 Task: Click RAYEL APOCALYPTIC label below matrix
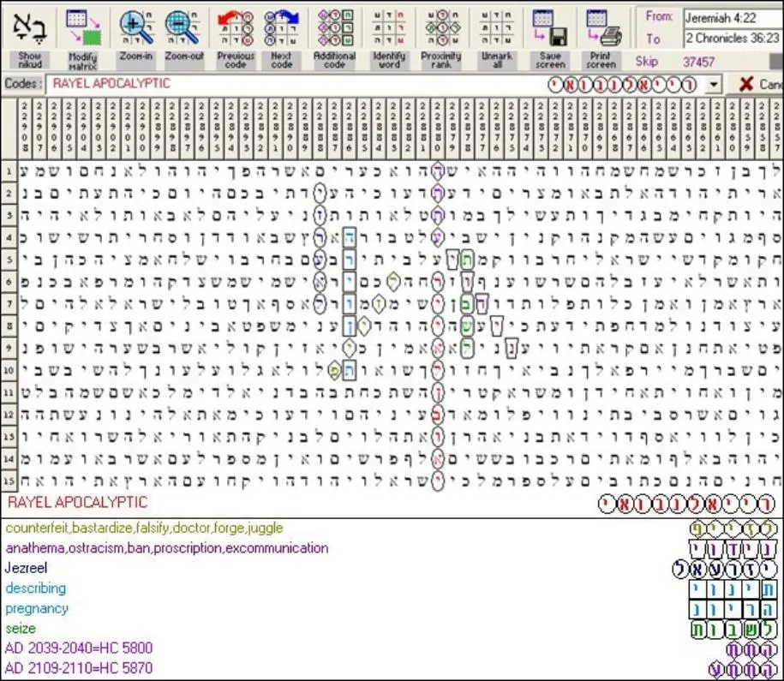click(78, 502)
